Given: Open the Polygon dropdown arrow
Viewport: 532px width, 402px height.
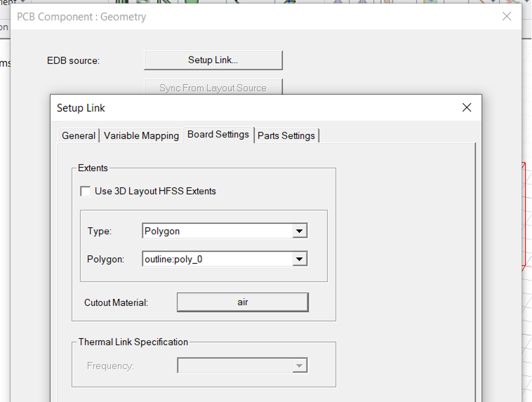Looking at the screenshot, I should (x=299, y=259).
